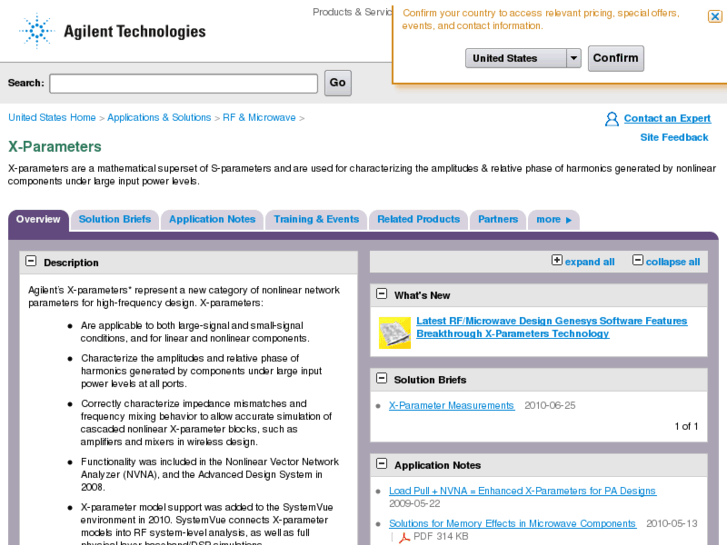Click the Go search button

pyautogui.click(x=338, y=83)
